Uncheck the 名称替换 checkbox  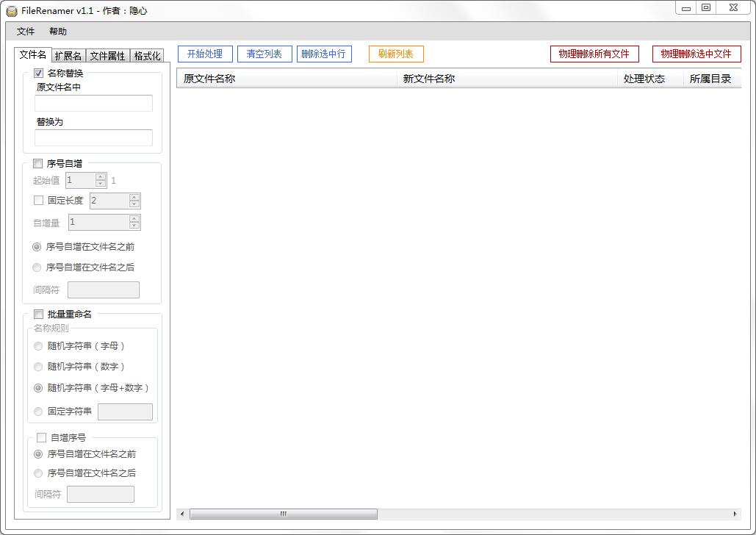click(x=38, y=73)
